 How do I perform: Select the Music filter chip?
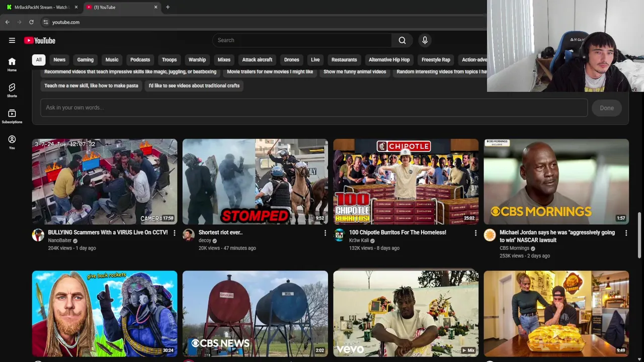(112, 60)
